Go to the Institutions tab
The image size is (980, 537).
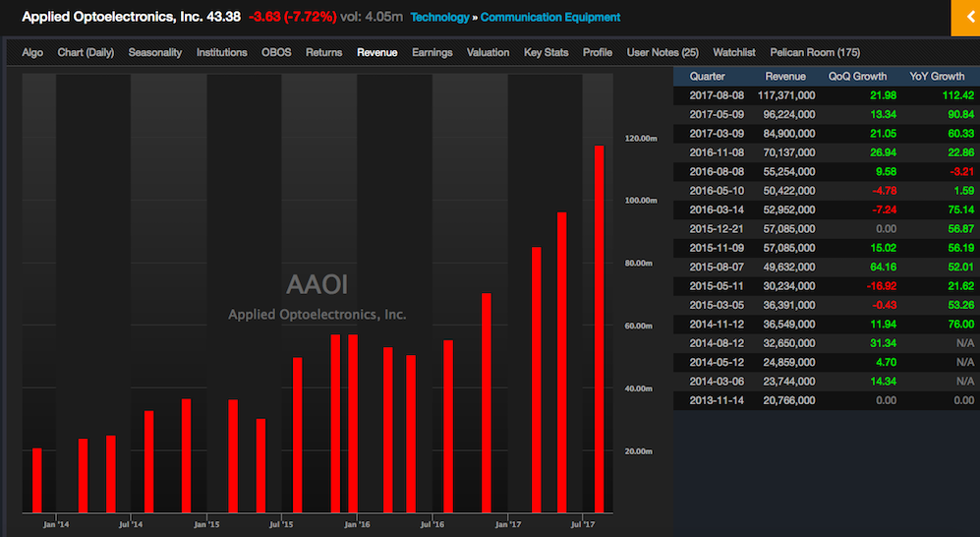click(x=222, y=52)
